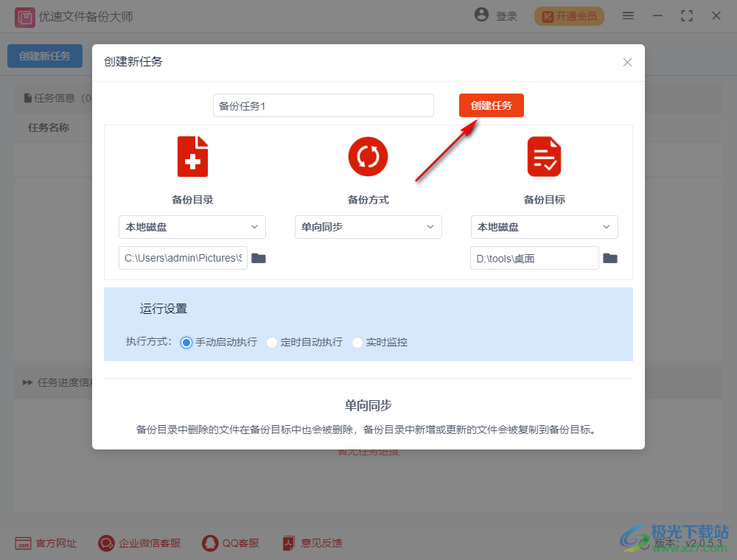737x560 pixels.
Task: Browse folder icon for target path
Action: tap(610, 258)
